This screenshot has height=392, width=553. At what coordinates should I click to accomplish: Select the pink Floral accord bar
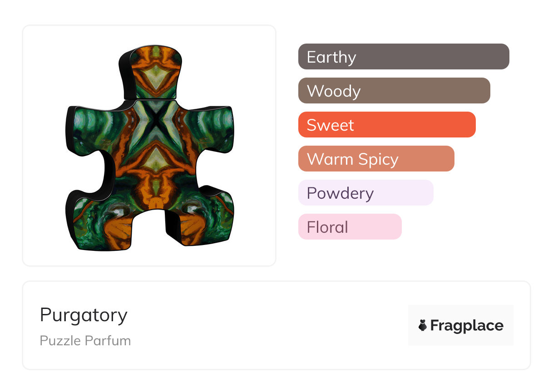click(350, 227)
